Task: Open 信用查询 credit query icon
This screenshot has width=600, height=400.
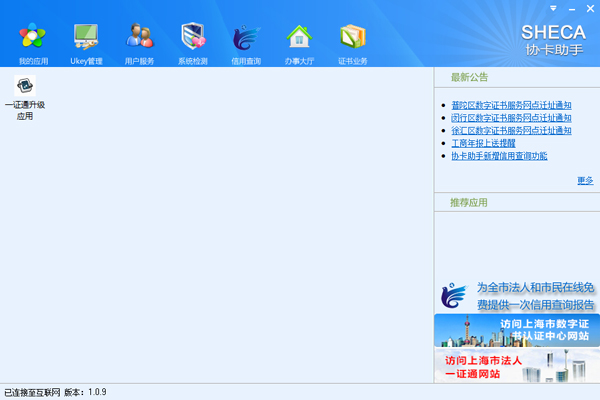Action: tap(246, 40)
